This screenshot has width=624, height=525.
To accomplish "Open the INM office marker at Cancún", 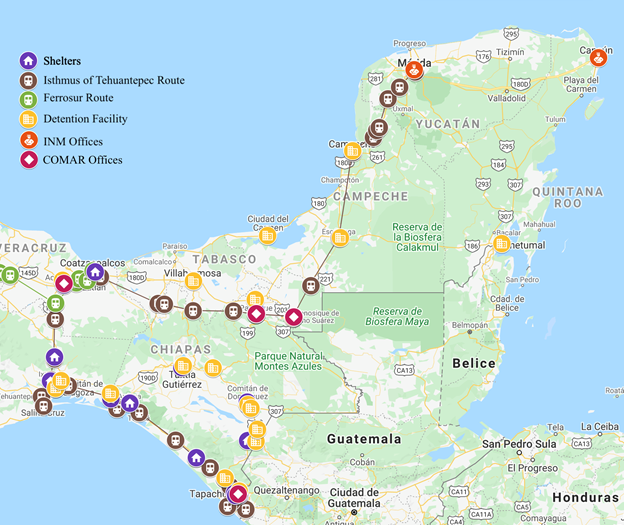I will [x=598, y=57].
